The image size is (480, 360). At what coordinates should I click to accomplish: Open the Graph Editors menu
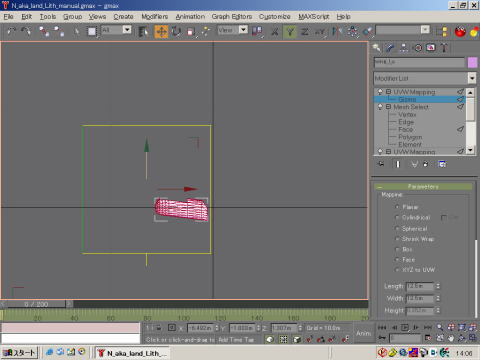coord(232,16)
